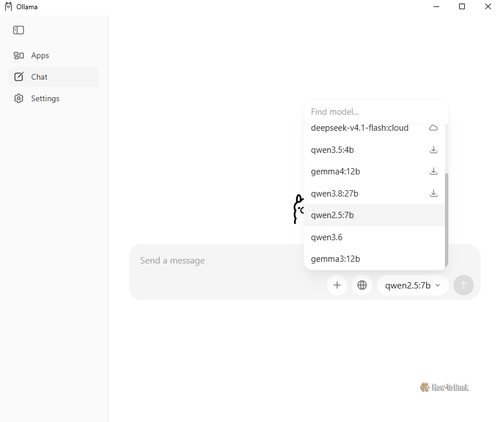This screenshot has width=500, height=422.
Task: Close the Ollama window
Action: [488, 7]
